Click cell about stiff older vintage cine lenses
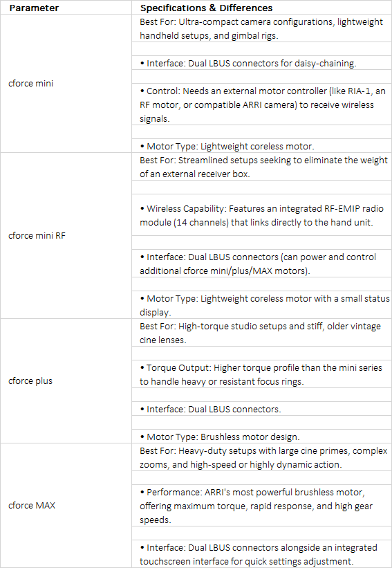Viewport: 392px width, 568px height. point(262,333)
